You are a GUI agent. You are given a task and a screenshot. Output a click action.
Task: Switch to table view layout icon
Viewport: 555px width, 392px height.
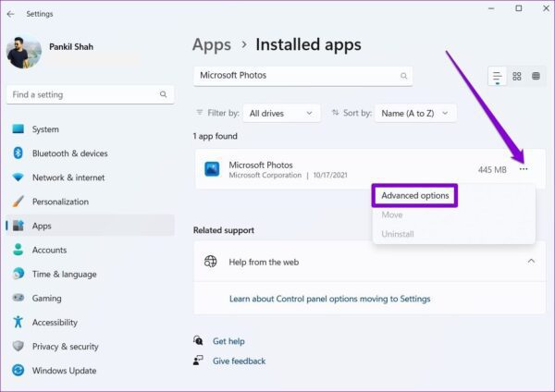(536, 76)
